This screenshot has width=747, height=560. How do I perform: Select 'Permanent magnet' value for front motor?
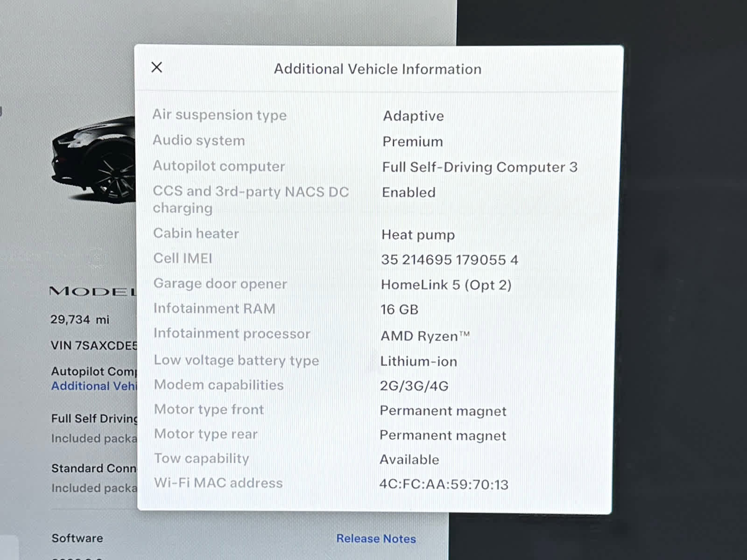(443, 411)
